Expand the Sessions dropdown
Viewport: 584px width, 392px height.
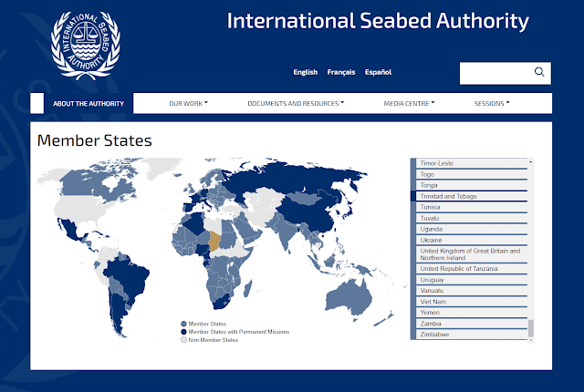click(x=492, y=103)
